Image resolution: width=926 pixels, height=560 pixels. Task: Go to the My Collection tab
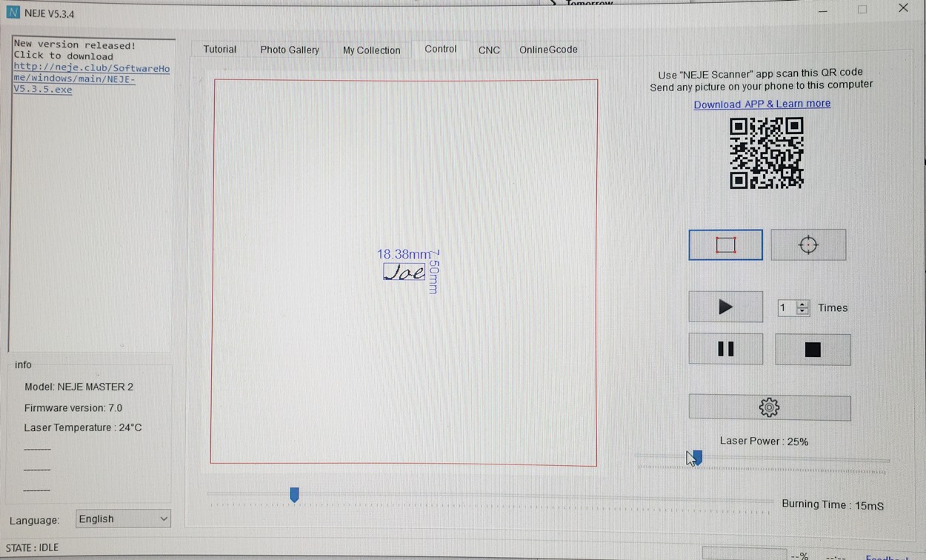tap(371, 50)
